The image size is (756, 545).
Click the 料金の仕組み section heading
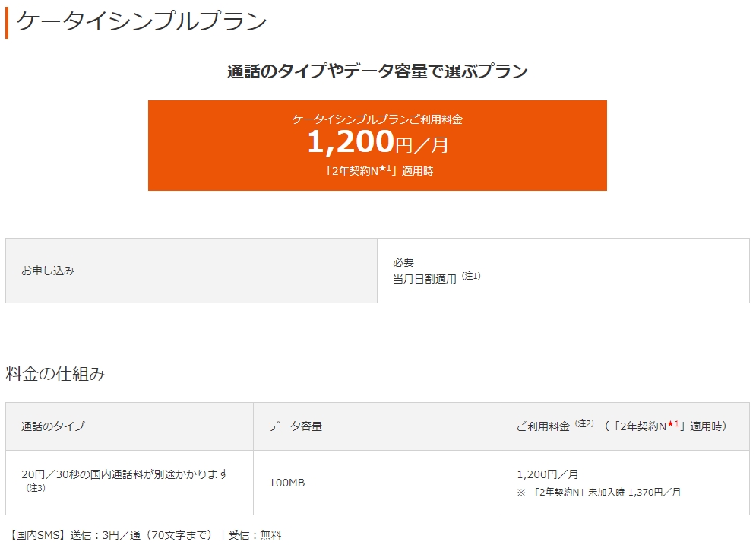[55, 374]
